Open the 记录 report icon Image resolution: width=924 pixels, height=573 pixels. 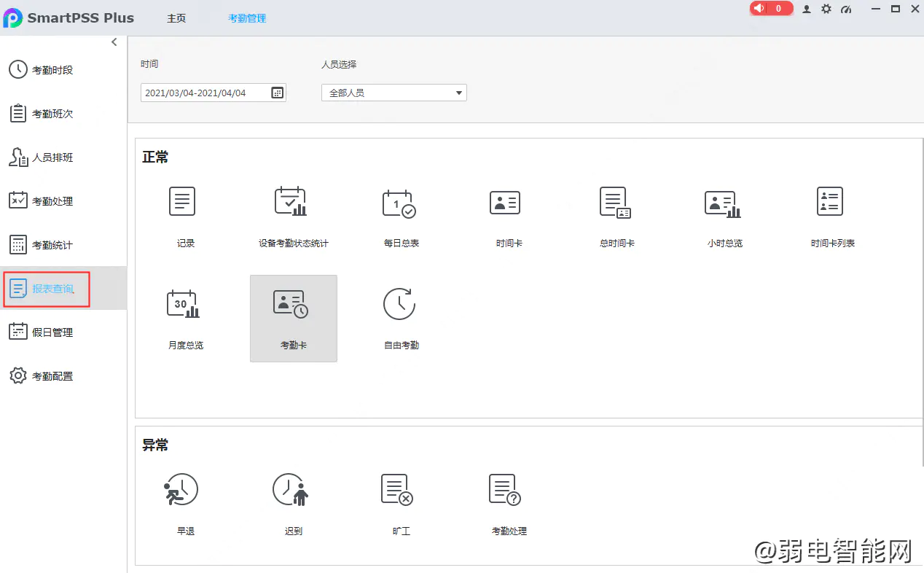(182, 201)
